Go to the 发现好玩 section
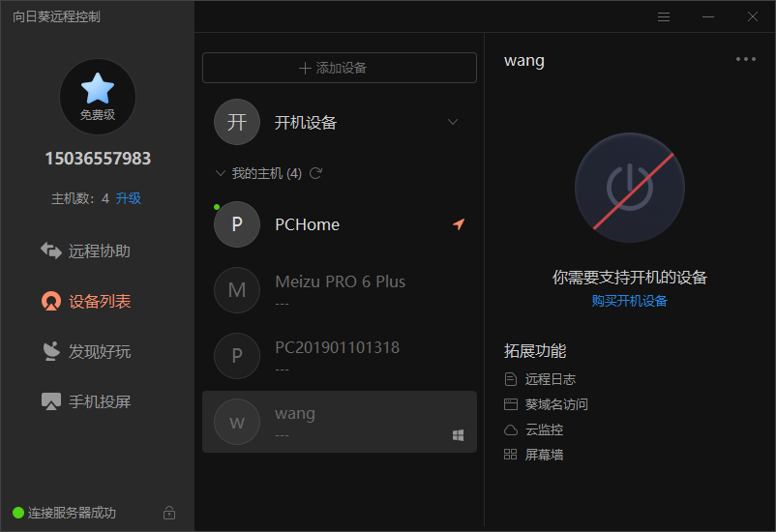Image resolution: width=776 pixels, height=532 pixels. coord(85,351)
